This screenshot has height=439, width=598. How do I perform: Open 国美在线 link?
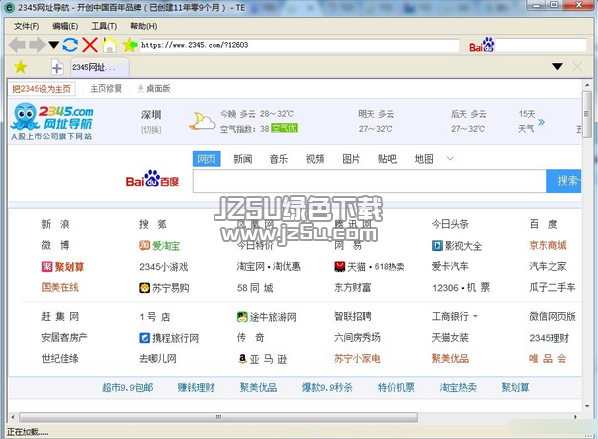coord(60,287)
